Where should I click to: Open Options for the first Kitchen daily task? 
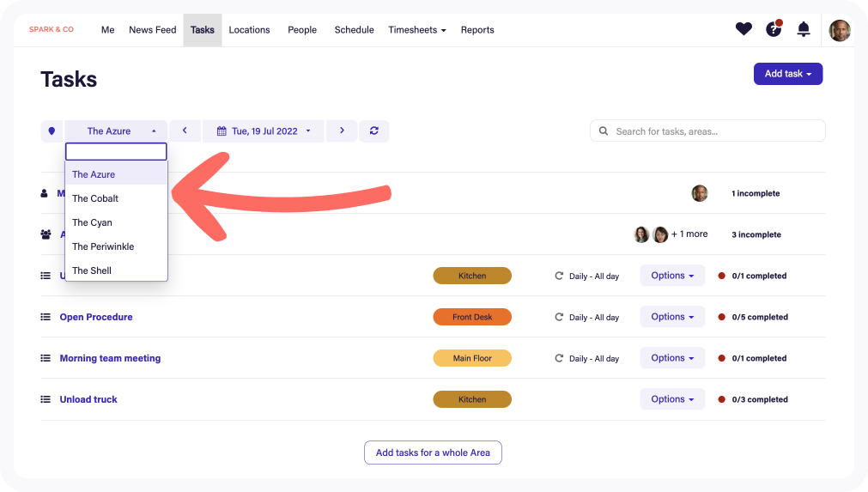point(672,276)
